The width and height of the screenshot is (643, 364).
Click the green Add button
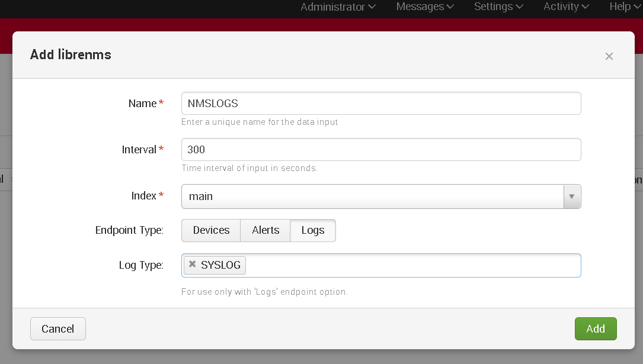tap(596, 328)
